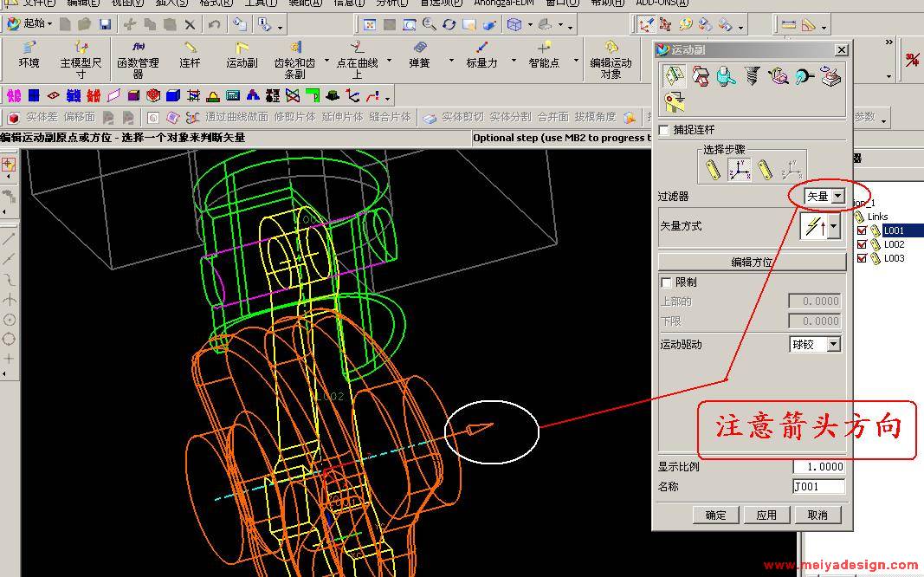This screenshot has width=924, height=577.
Task: Toggle the L002 link checkbox
Action: coord(862,244)
